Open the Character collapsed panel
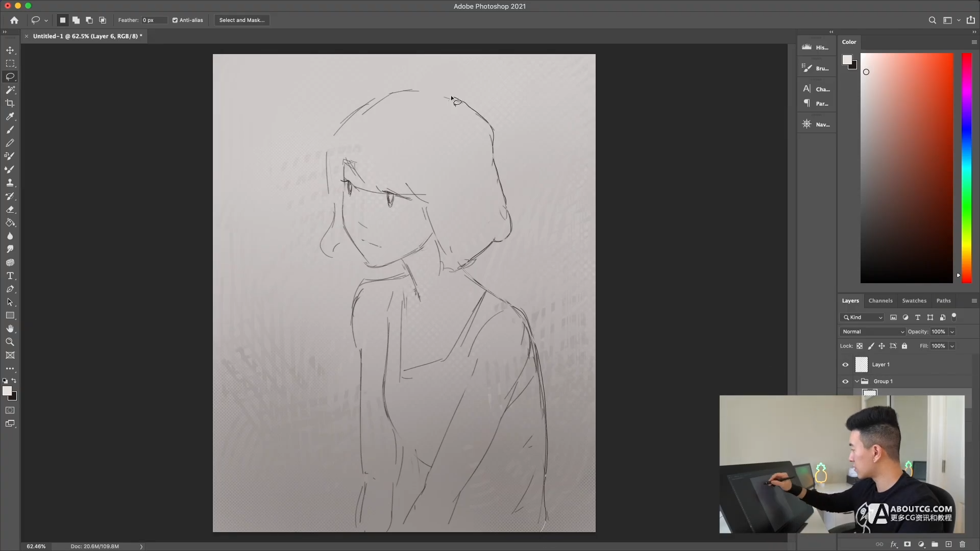980x551 pixels. coord(816,89)
